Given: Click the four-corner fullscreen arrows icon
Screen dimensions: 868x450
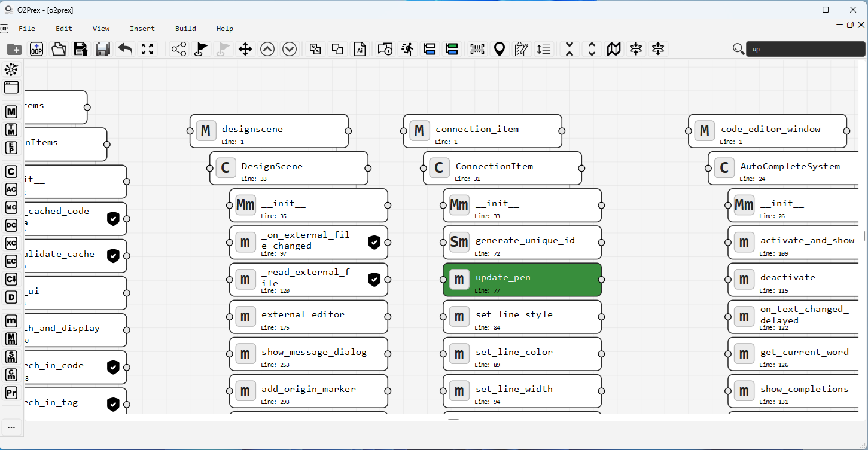Looking at the screenshot, I should click(x=147, y=49).
